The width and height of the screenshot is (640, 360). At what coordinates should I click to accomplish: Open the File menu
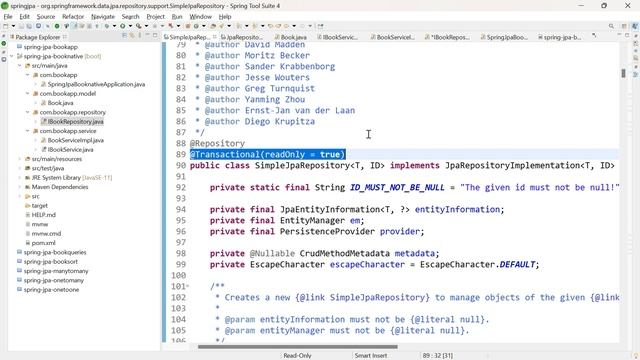(x=8, y=17)
